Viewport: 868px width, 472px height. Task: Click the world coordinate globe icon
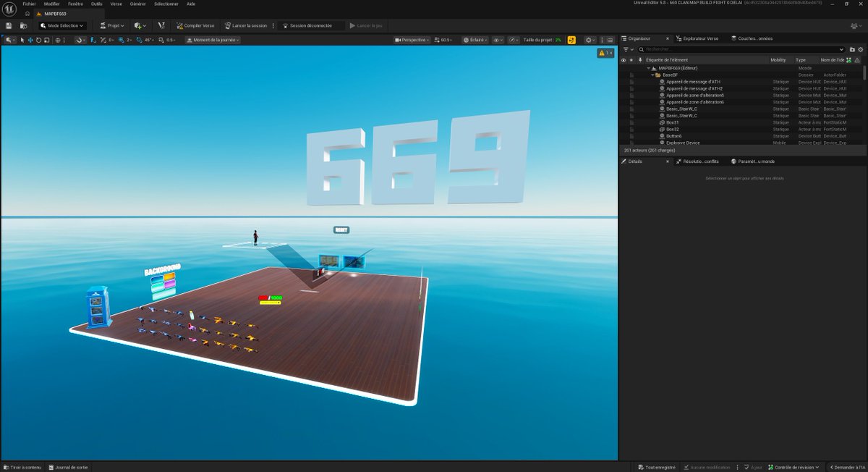(59, 40)
